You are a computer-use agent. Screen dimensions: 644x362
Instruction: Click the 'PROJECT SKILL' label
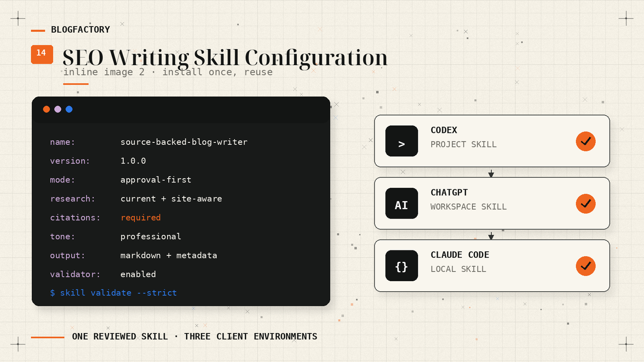click(464, 144)
